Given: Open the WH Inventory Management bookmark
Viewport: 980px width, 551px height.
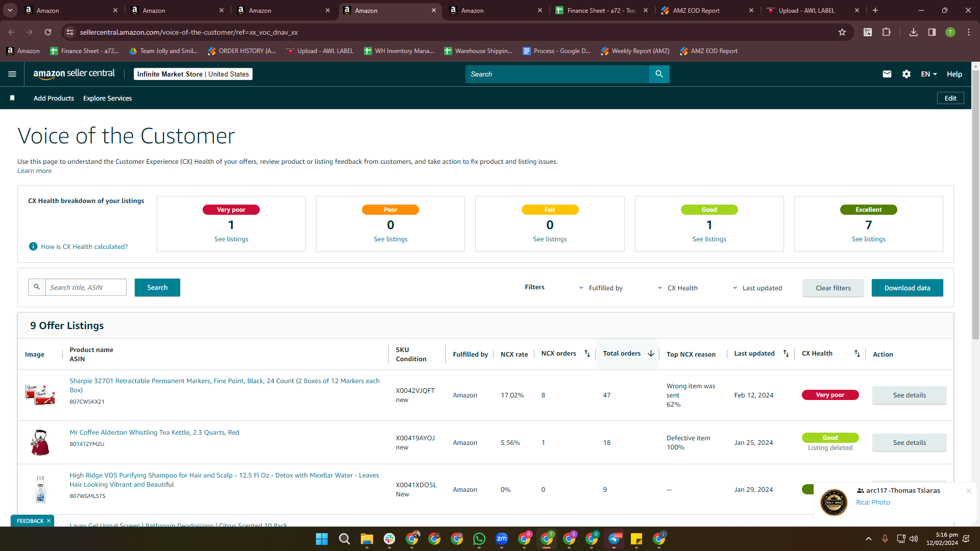Looking at the screenshot, I should pos(399,51).
